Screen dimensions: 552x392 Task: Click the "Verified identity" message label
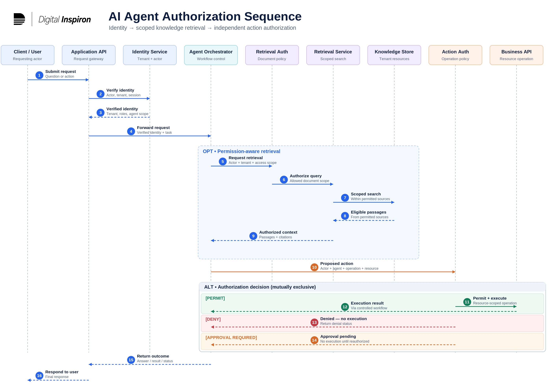(x=122, y=109)
